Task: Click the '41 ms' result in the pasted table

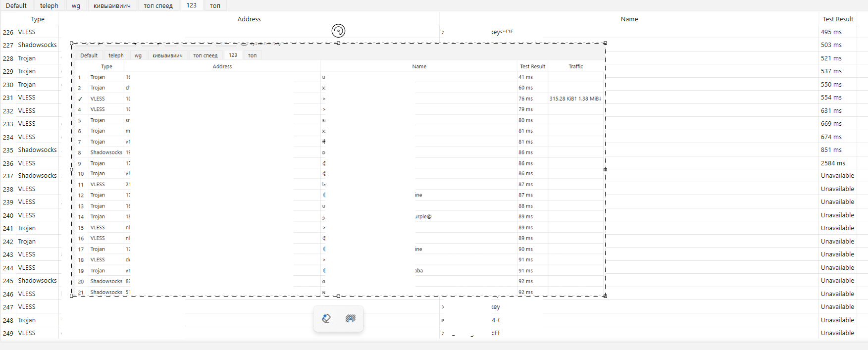Action: point(525,77)
